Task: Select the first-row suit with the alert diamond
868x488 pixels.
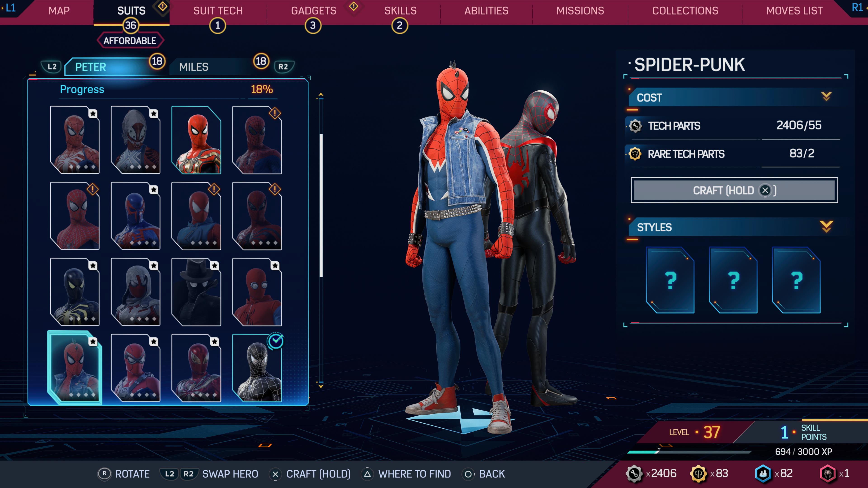Action: click(257, 140)
